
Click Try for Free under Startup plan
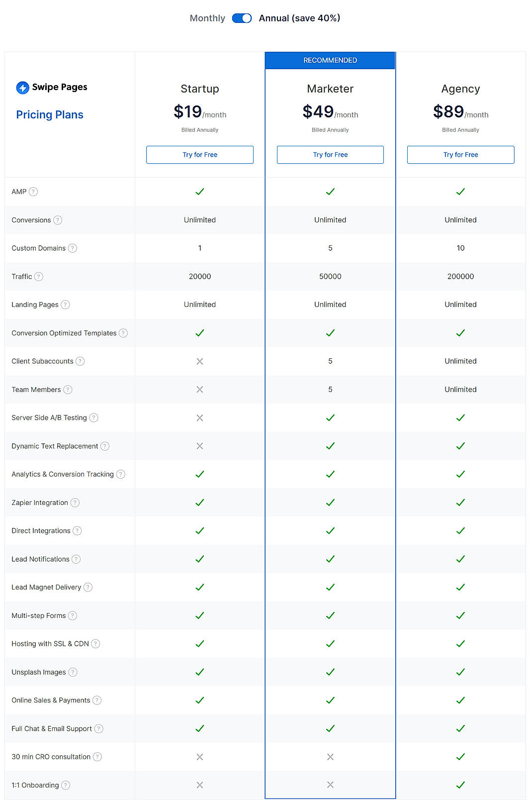pyautogui.click(x=199, y=154)
